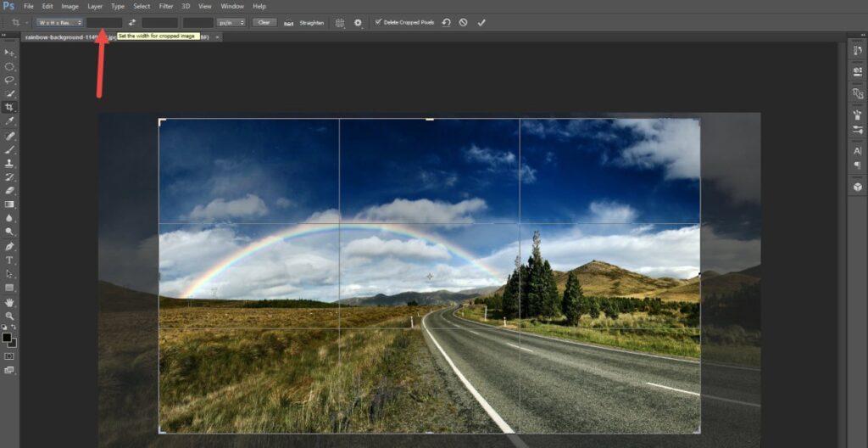Swap width and height values

pos(132,22)
